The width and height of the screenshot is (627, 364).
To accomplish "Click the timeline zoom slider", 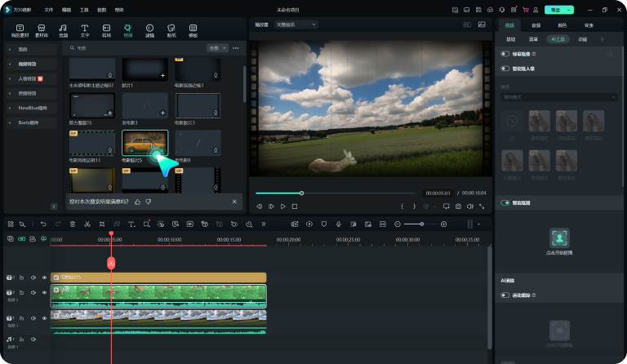I will 420,224.
